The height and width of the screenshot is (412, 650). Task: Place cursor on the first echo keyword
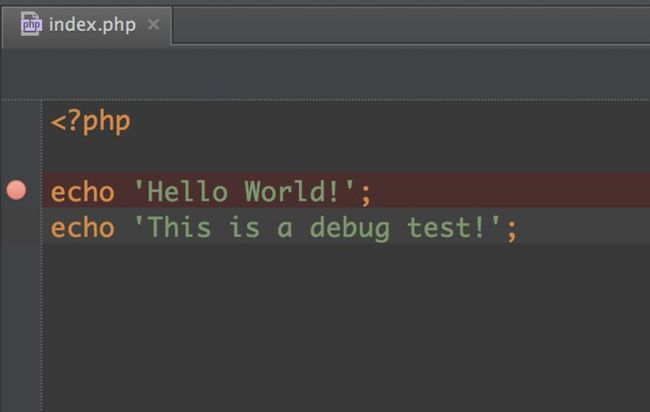82,192
